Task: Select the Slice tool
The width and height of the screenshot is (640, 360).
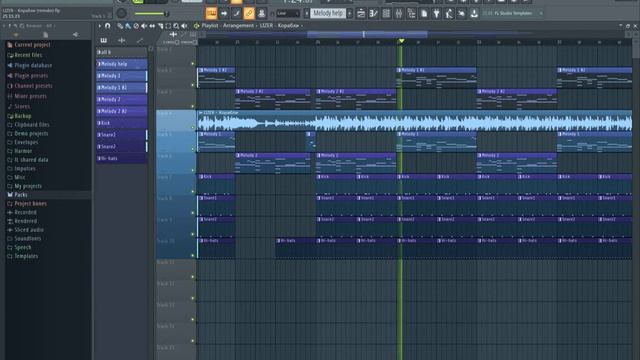Action: pyautogui.click(x=160, y=26)
